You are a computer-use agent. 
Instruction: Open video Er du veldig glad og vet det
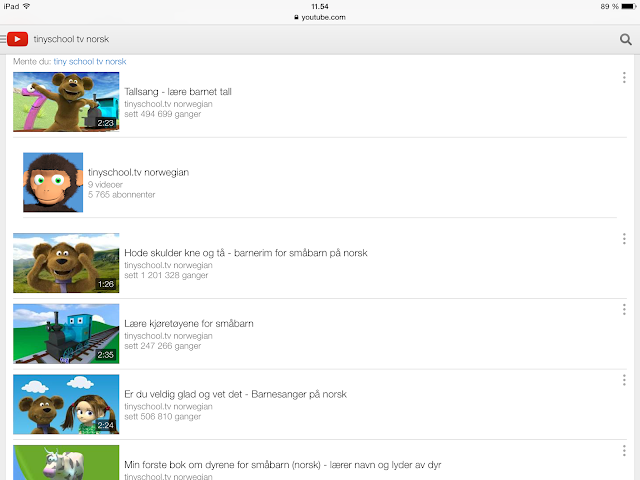tap(236, 394)
